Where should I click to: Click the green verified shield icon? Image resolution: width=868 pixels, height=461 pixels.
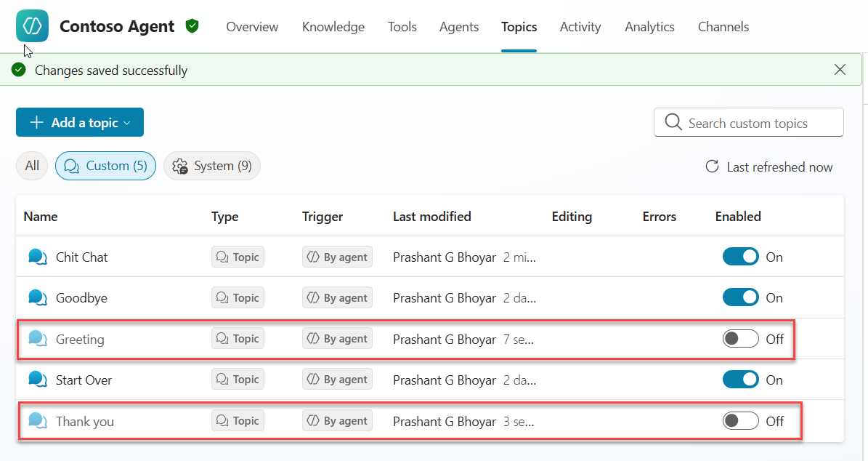pos(192,26)
